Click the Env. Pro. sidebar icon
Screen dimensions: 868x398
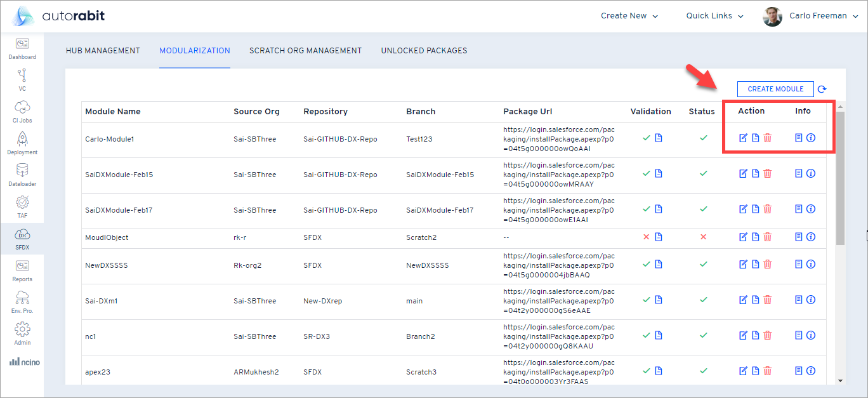(22, 296)
